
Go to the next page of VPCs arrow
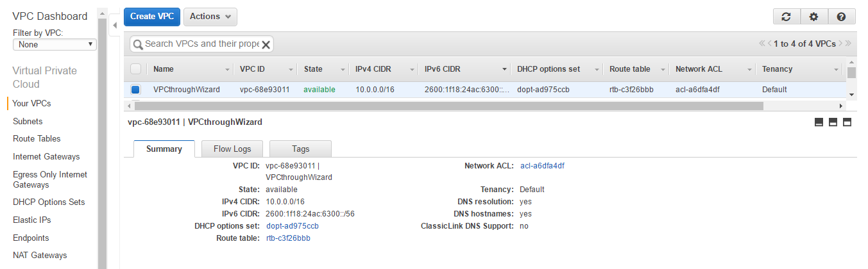click(x=840, y=44)
